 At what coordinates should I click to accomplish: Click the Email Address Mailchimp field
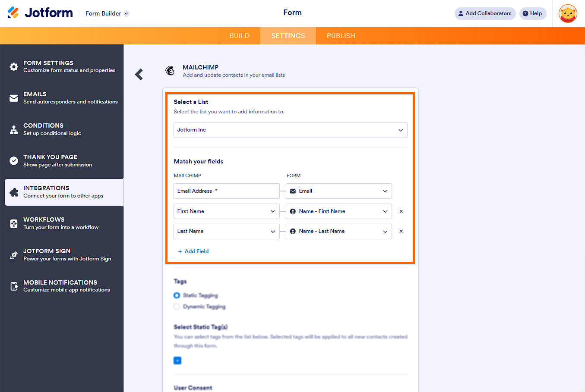coord(226,191)
